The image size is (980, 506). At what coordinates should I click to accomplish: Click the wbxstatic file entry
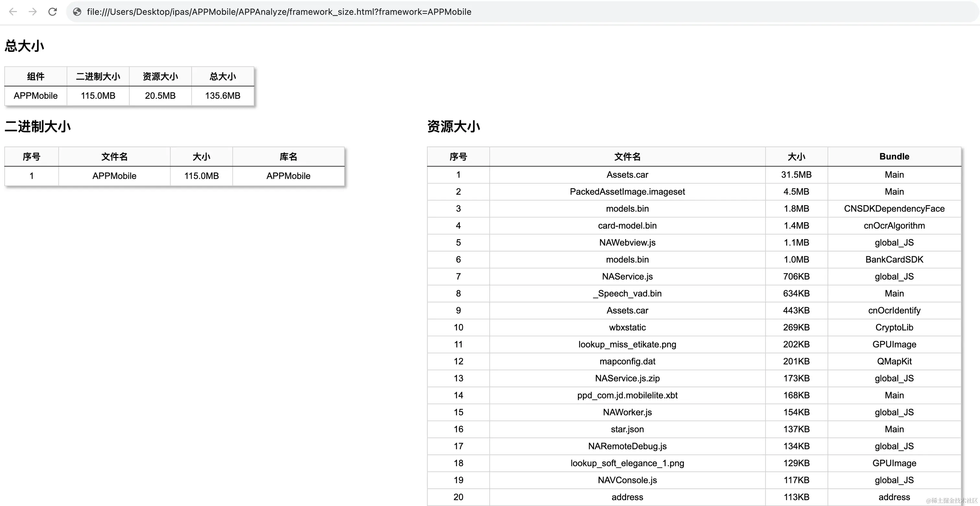(627, 327)
